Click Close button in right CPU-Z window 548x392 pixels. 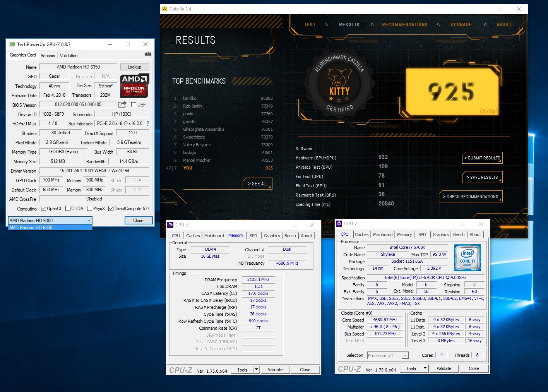click(474, 368)
